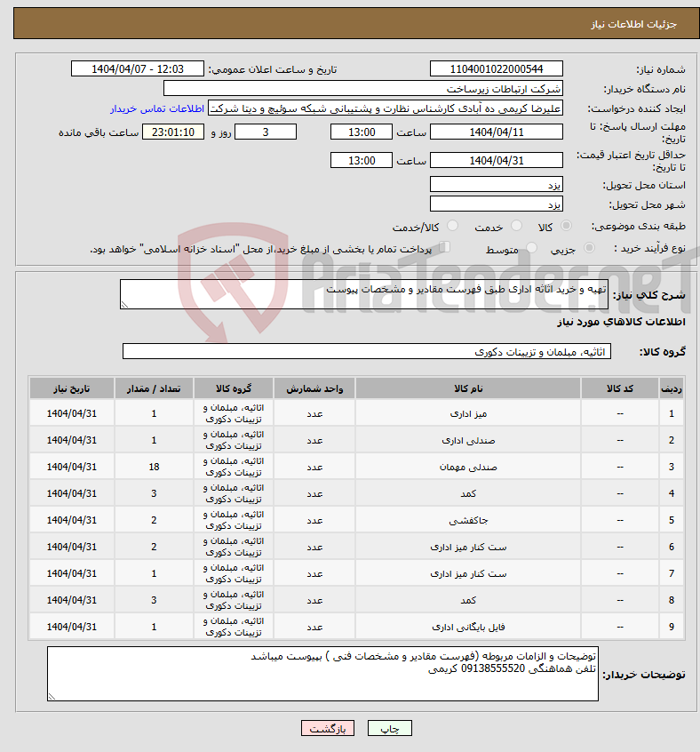Click the صندلی اداری item name
The width and height of the screenshot is (700, 752).
(x=468, y=440)
